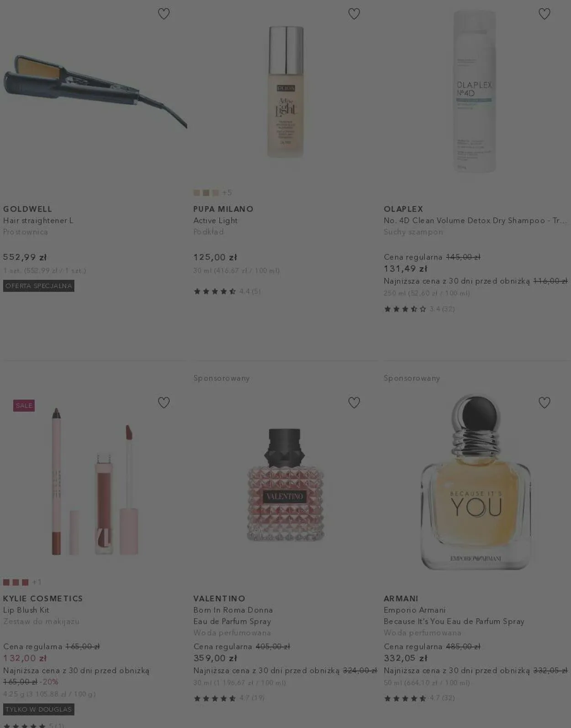Favorite the Olaplex No. 4D dry shampoo
571x728 pixels.
[544, 14]
